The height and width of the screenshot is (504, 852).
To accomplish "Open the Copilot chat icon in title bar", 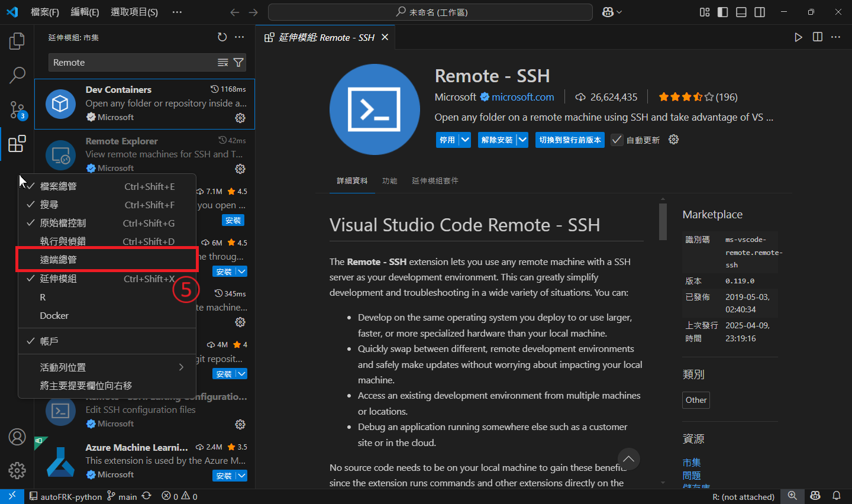I will coord(608,12).
